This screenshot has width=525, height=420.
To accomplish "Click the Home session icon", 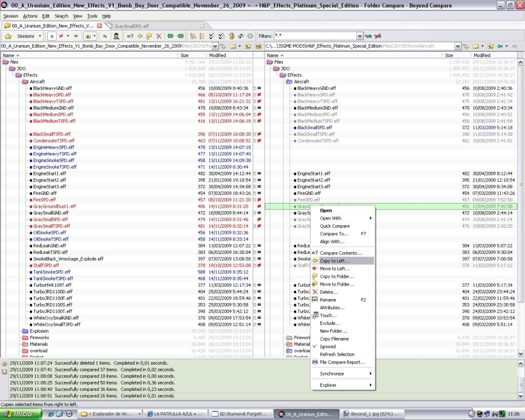I will click(x=8, y=36).
